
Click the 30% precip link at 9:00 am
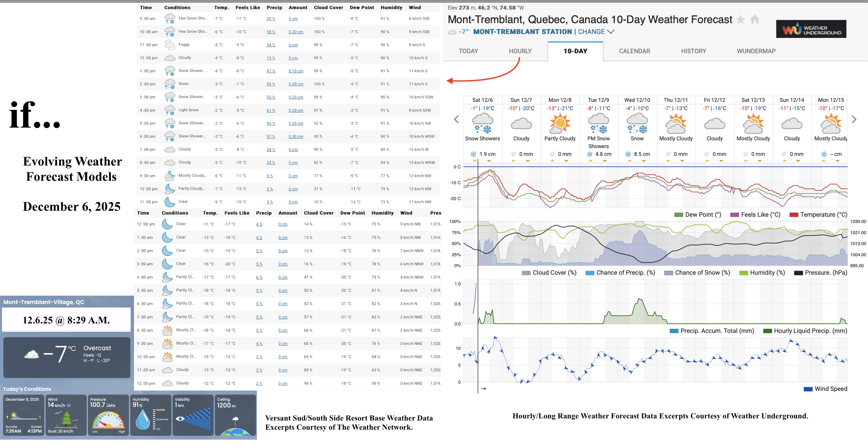(x=271, y=19)
